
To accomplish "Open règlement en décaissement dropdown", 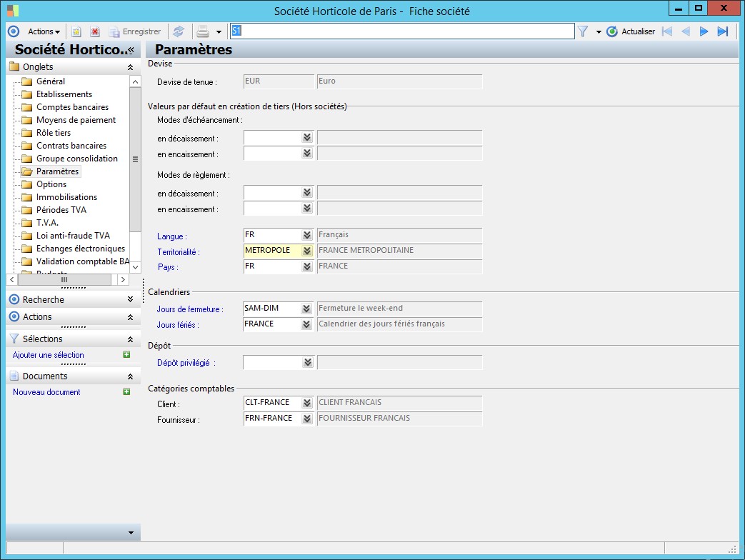I will (307, 193).
